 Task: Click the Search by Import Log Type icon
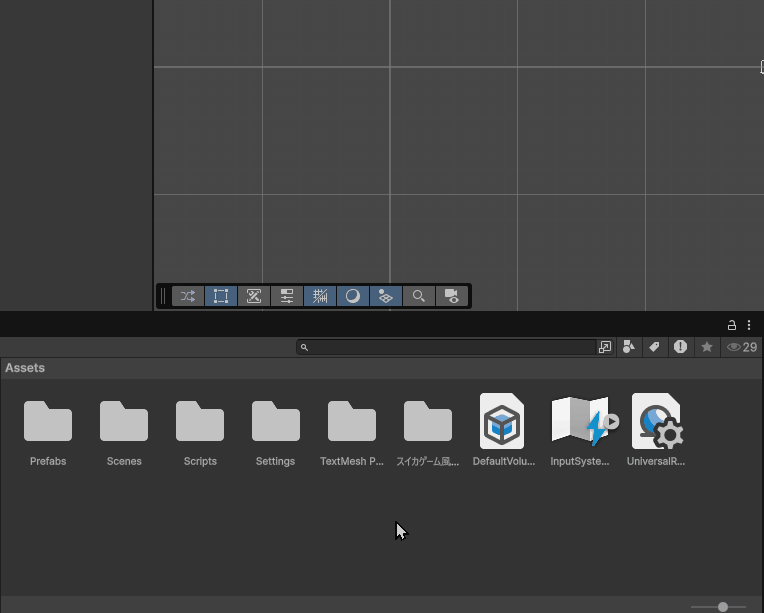pos(680,347)
